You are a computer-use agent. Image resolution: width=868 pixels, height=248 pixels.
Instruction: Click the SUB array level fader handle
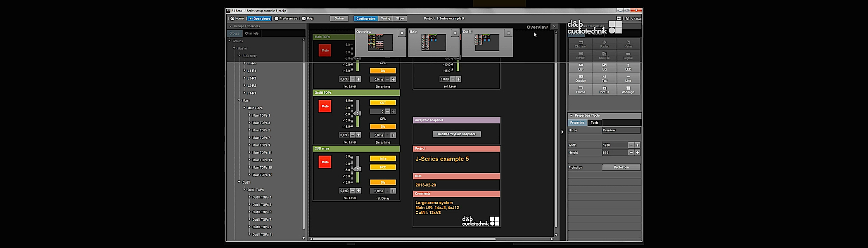[357, 169]
